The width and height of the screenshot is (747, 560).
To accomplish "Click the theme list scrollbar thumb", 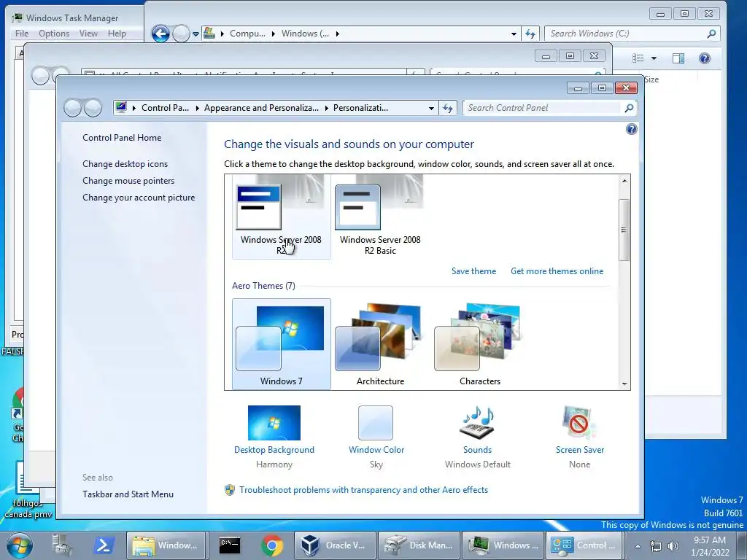I will click(624, 230).
